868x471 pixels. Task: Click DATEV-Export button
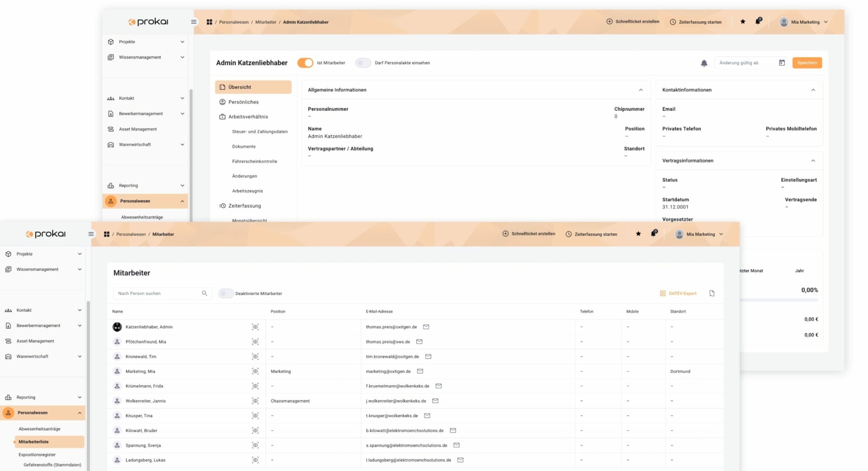point(678,293)
